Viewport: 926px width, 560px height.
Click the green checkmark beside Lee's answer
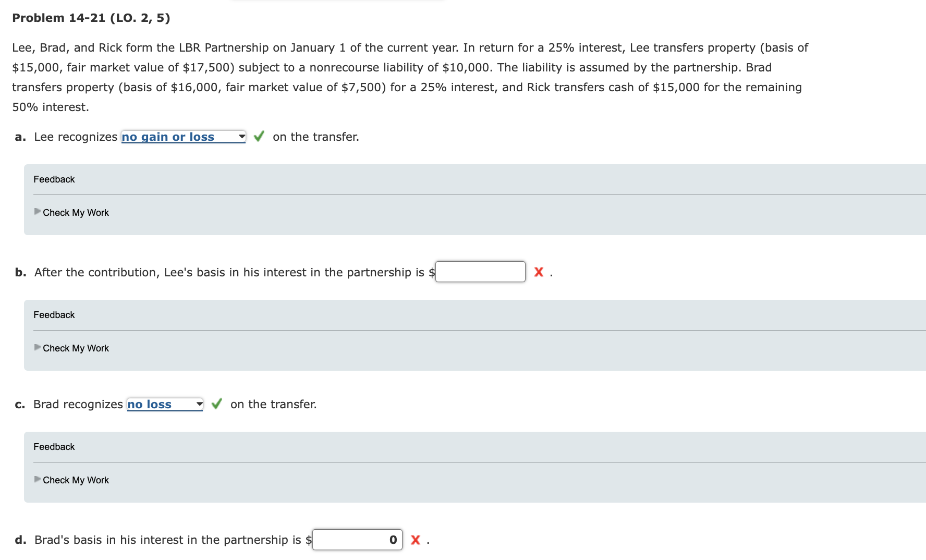[259, 137]
